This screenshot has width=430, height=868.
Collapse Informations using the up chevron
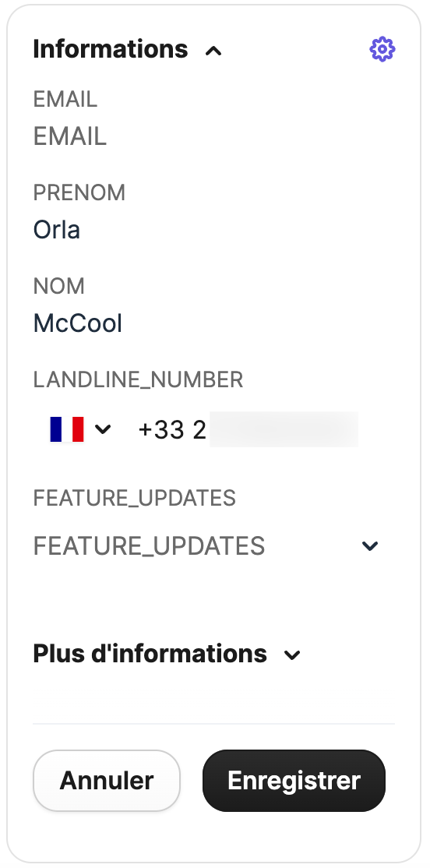pyautogui.click(x=213, y=51)
